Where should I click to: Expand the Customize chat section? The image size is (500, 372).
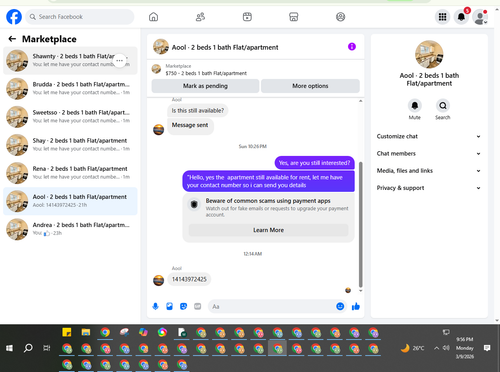[x=429, y=136]
